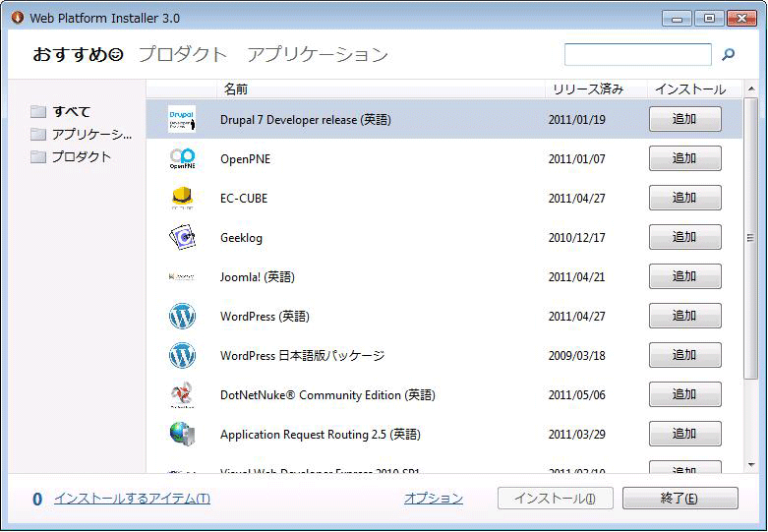The image size is (768, 532).
Task: Click the release date 2009/03/18
Action: (x=576, y=356)
